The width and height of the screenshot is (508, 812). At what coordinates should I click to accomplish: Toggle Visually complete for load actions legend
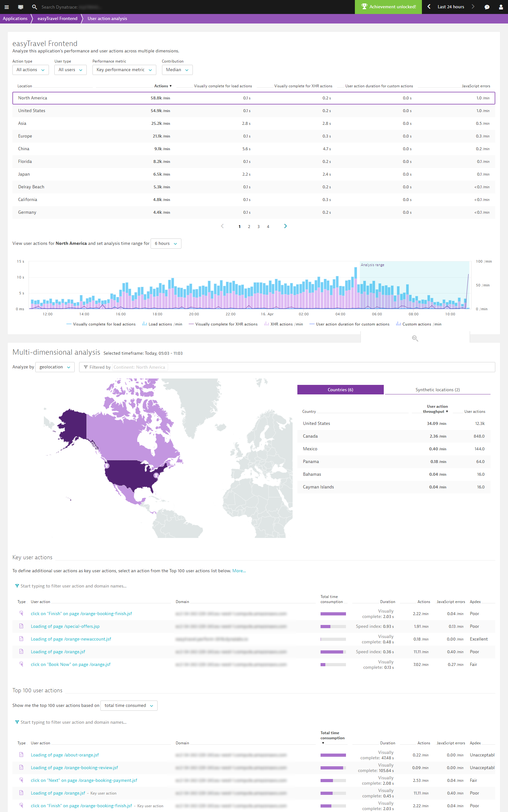tap(101, 324)
